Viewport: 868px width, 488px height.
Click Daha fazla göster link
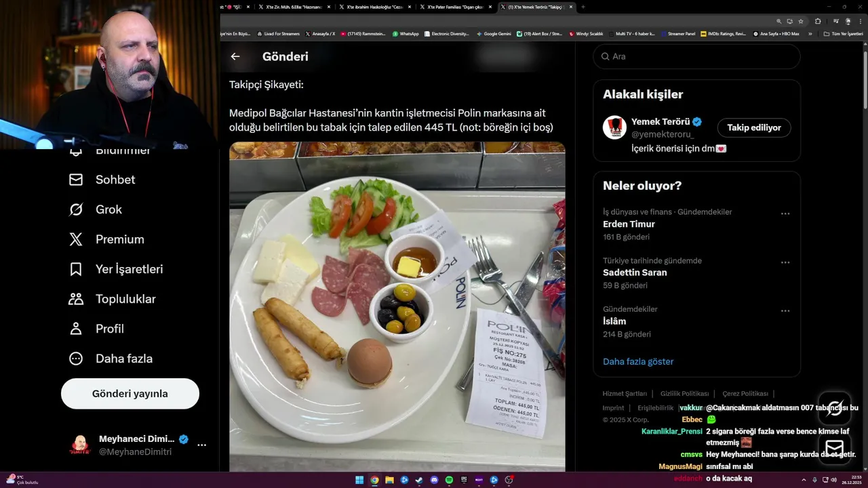[x=638, y=361]
